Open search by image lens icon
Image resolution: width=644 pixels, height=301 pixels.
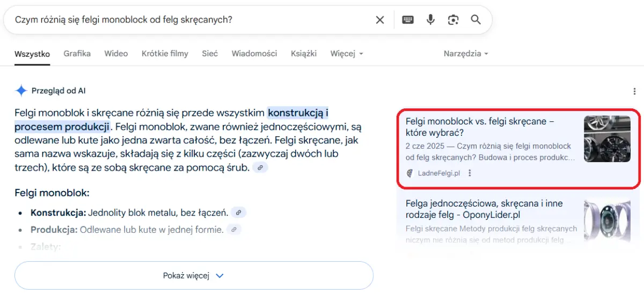click(453, 20)
